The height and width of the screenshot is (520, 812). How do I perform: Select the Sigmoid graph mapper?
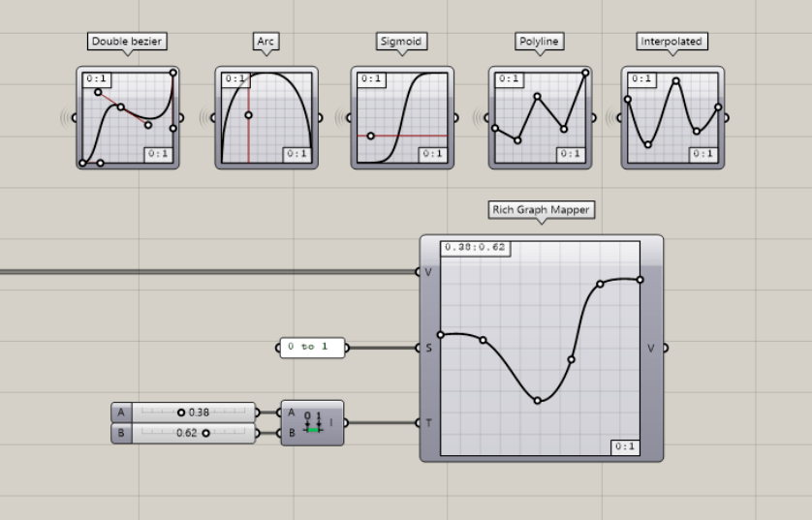(402, 117)
